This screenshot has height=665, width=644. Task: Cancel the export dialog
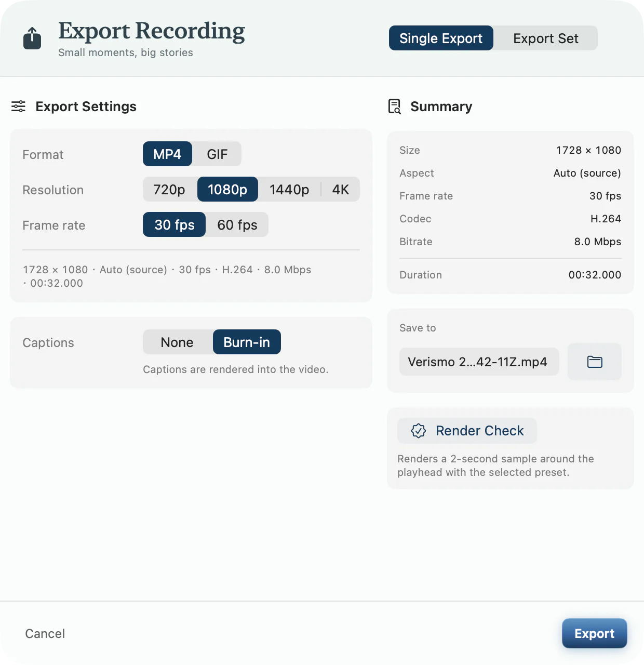(45, 633)
